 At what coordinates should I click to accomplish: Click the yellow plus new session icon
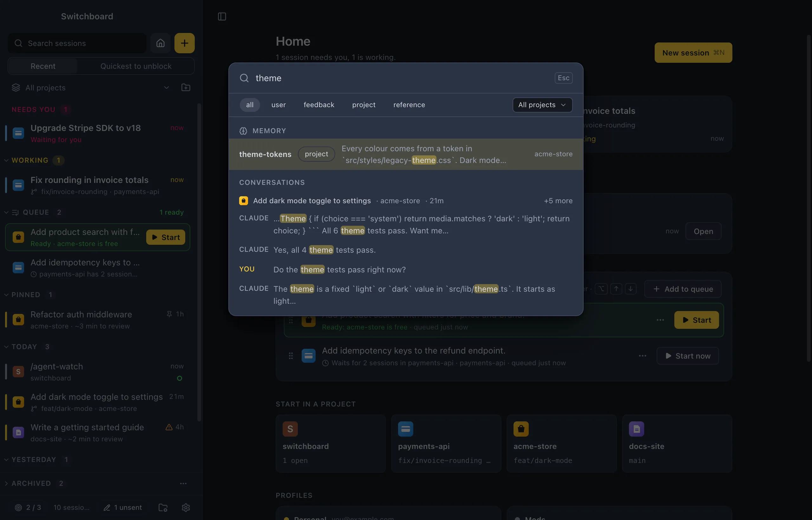[184, 43]
